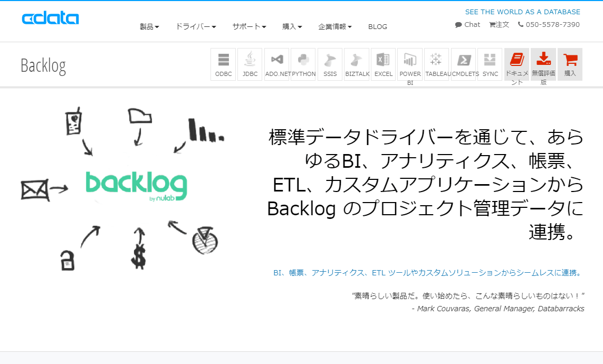Open the ドライバー dropdown

pyautogui.click(x=196, y=26)
